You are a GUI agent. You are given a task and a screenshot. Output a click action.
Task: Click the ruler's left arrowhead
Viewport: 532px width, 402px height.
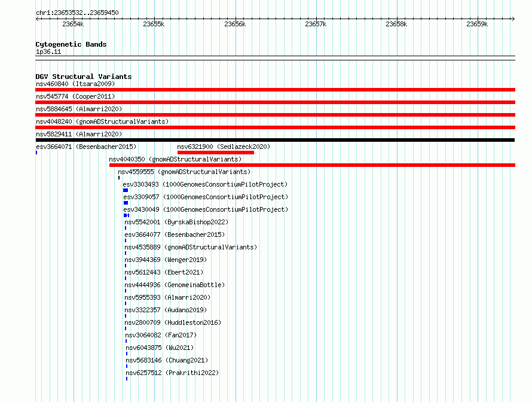[x=38, y=19]
